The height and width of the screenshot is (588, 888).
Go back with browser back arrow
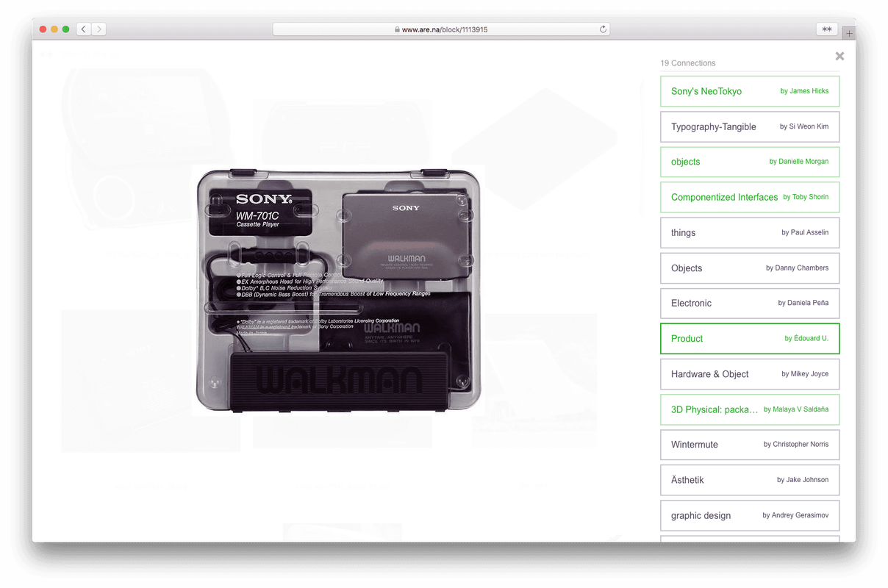[x=84, y=29]
